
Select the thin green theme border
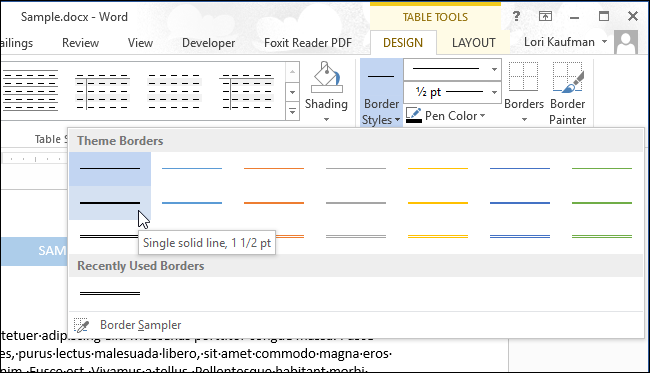pyautogui.click(x=601, y=169)
